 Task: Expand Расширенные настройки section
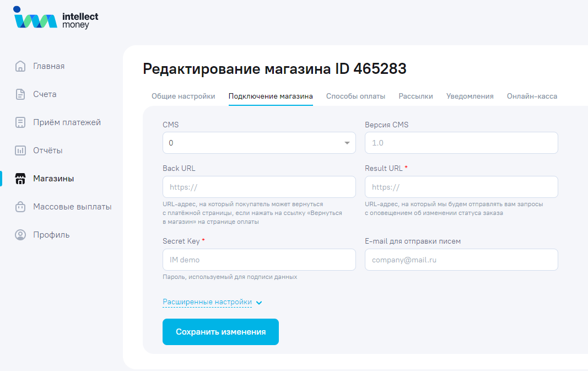207,302
